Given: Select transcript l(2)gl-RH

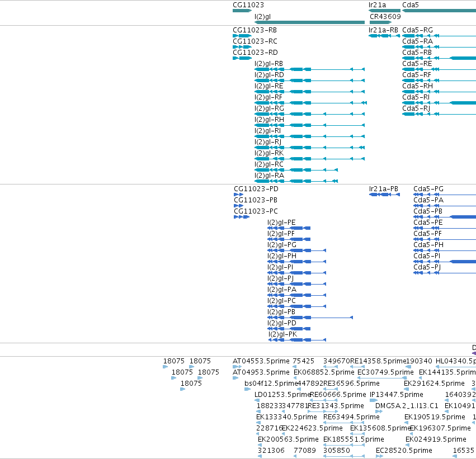Looking at the screenshot, I should pos(309,125).
